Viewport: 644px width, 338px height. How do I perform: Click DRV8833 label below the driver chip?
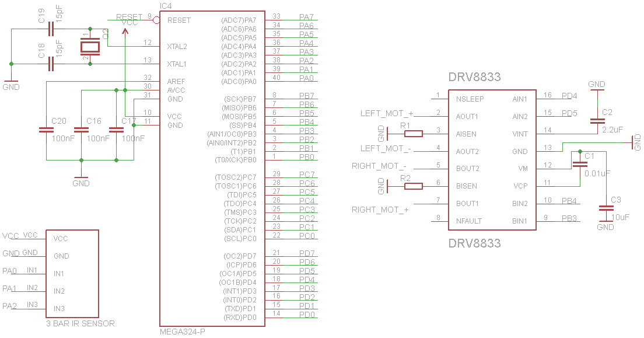pos(474,243)
